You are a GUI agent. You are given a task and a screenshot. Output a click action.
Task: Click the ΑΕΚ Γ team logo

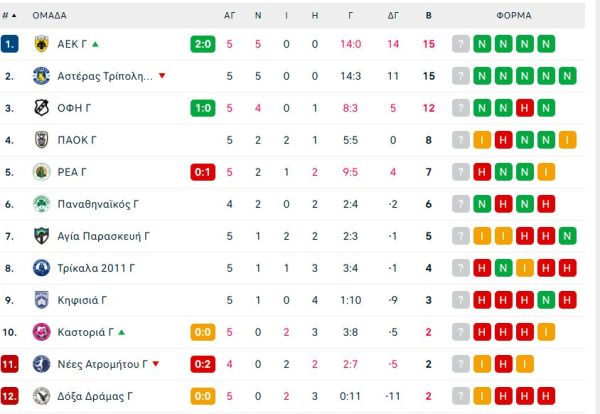(x=42, y=44)
